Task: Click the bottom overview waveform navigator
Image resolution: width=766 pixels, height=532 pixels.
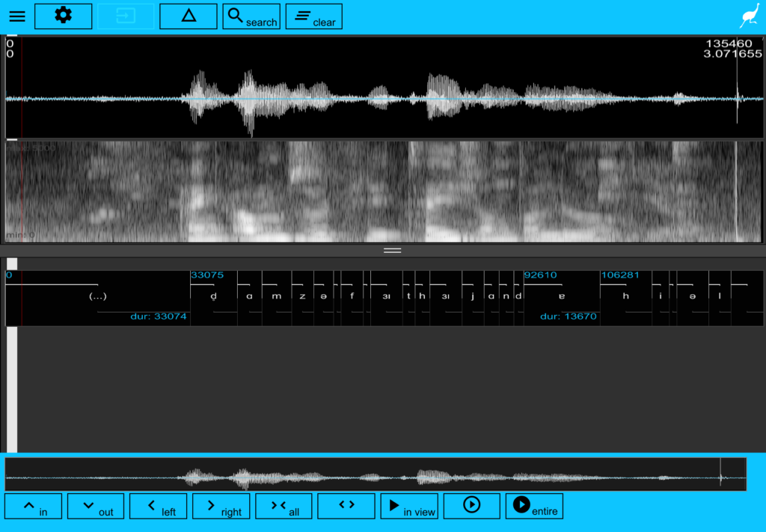Action: point(376,474)
